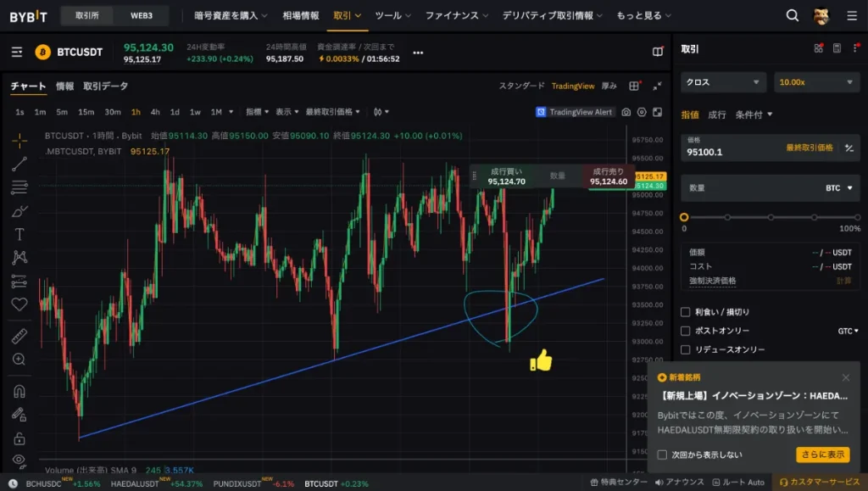
Task: Open the 相場情報 menu item
Action: [301, 15]
